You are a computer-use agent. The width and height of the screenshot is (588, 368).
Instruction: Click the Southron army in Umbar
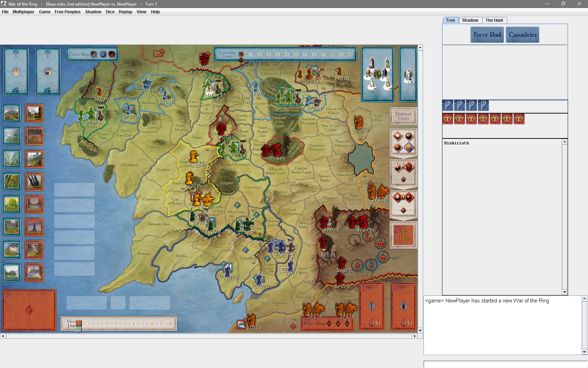(x=251, y=321)
